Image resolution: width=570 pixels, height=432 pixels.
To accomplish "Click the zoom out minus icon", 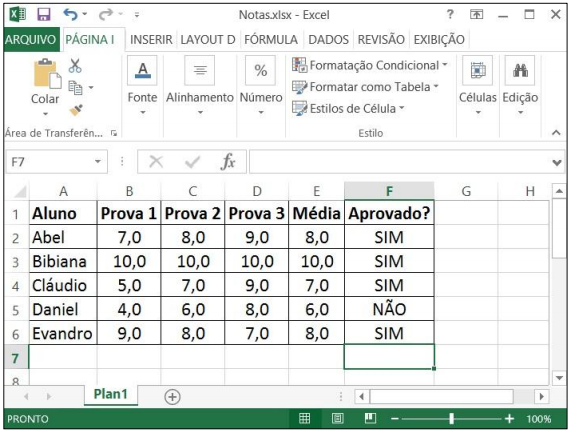I will (x=394, y=419).
